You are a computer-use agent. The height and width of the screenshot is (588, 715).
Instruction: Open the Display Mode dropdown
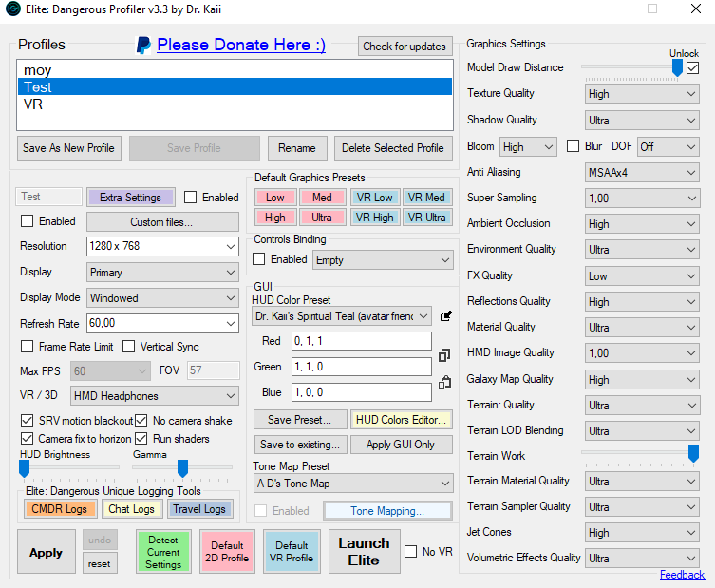pos(162,298)
